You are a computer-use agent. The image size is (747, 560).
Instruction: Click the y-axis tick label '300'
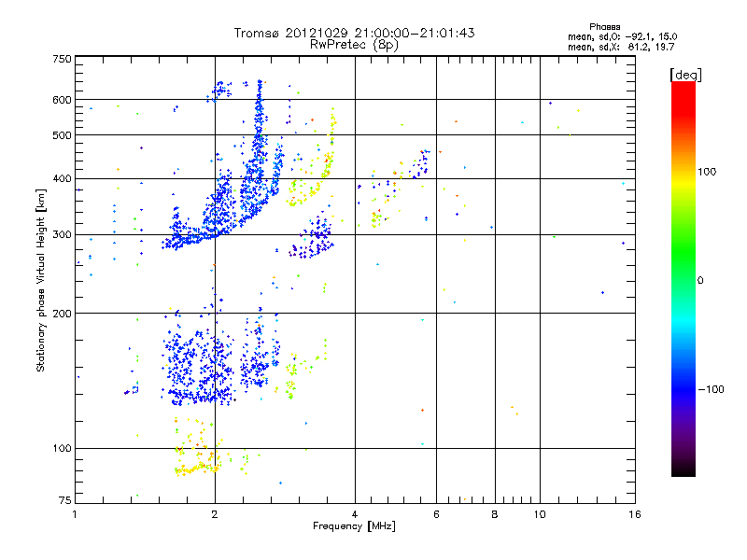[62, 235]
